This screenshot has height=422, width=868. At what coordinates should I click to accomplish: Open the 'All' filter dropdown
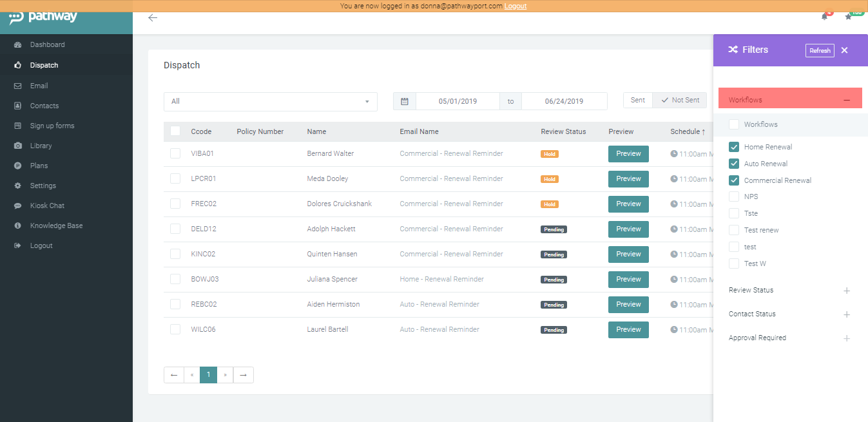point(270,101)
